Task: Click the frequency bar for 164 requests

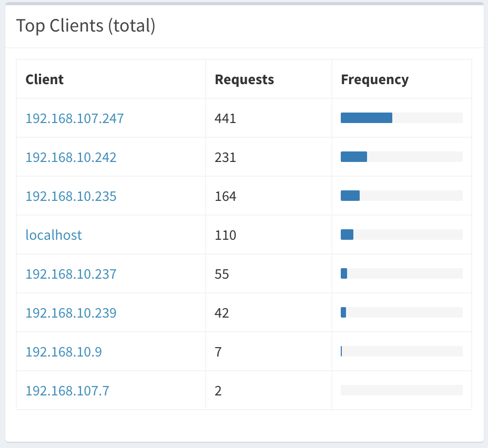Action: (401, 196)
